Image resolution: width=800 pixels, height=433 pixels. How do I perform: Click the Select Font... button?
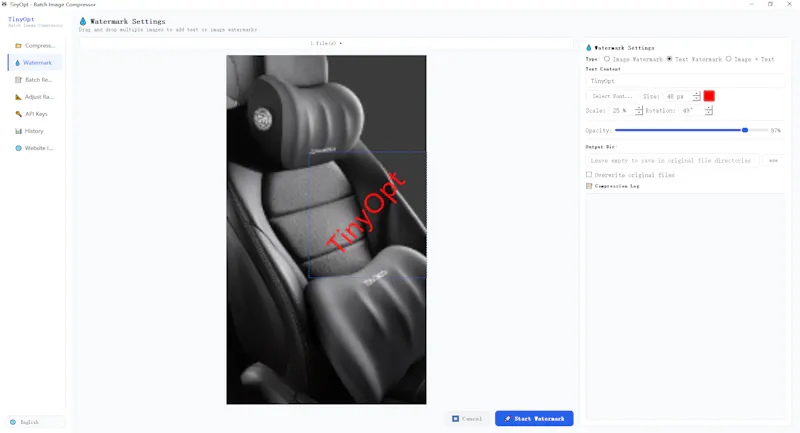tap(612, 96)
